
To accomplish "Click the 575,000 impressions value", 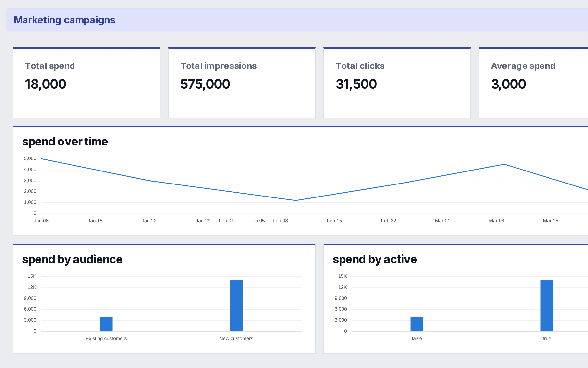I will [x=205, y=84].
